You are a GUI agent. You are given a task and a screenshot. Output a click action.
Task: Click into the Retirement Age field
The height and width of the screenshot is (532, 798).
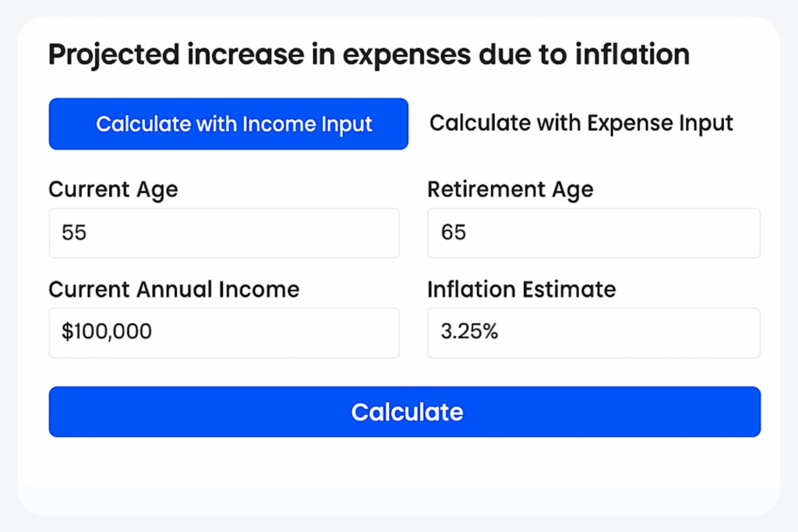tap(593, 233)
